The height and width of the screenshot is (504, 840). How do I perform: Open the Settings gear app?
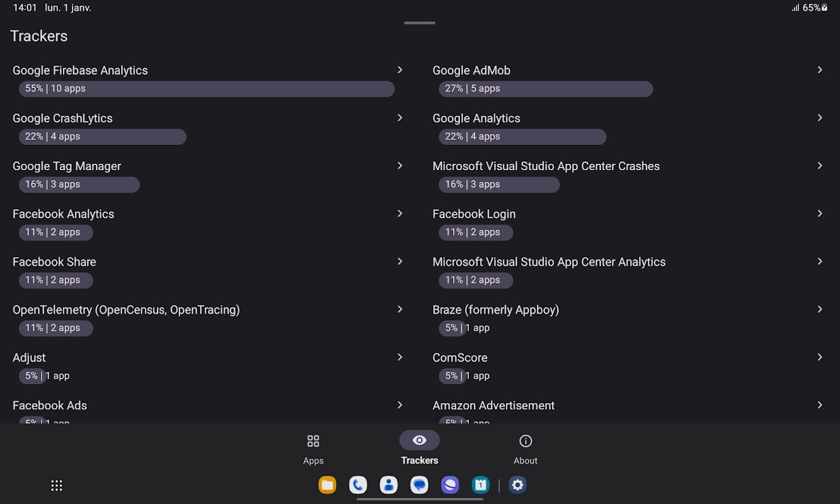pos(518,485)
